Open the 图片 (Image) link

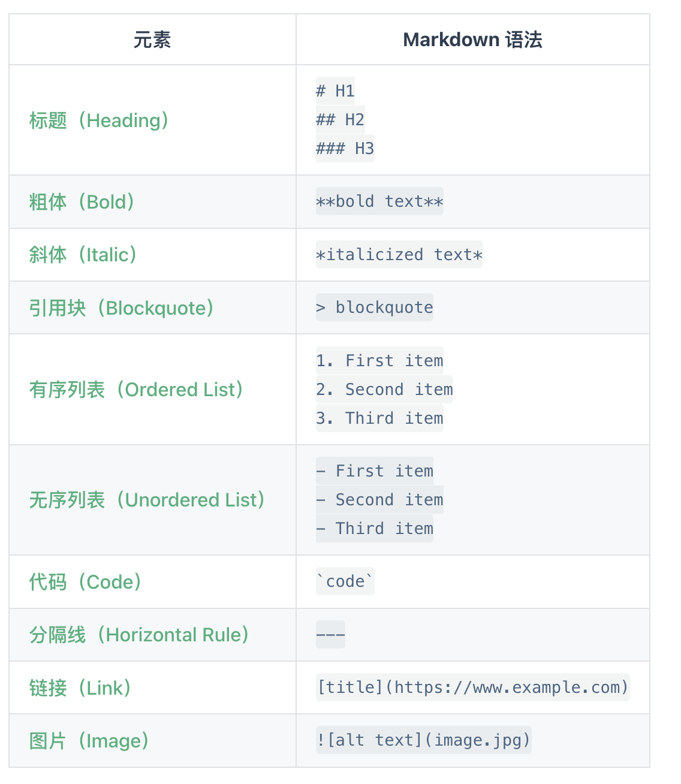click(x=89, y=741)
